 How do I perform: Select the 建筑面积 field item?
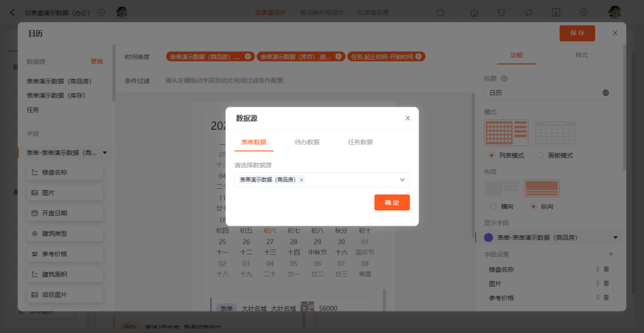[65, 275]
